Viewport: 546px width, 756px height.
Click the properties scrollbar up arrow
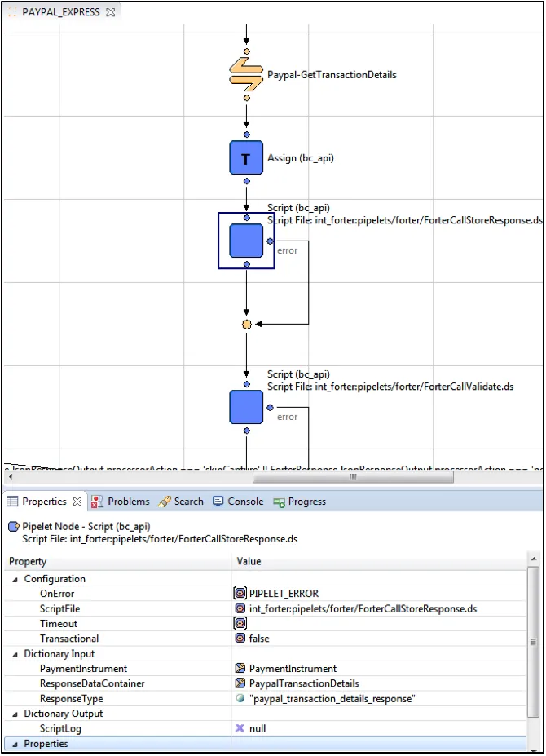click(x=534, y=559)
